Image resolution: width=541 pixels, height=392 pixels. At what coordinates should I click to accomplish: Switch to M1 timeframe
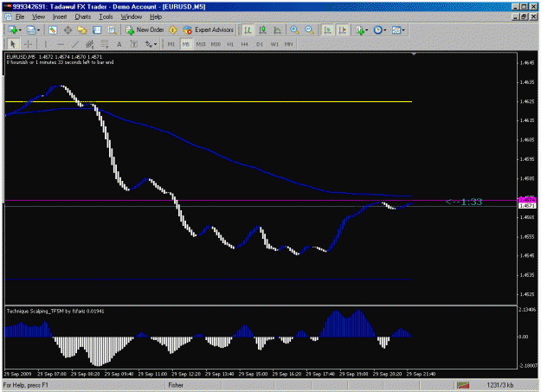pyautogui.click(x=171, y=44)
